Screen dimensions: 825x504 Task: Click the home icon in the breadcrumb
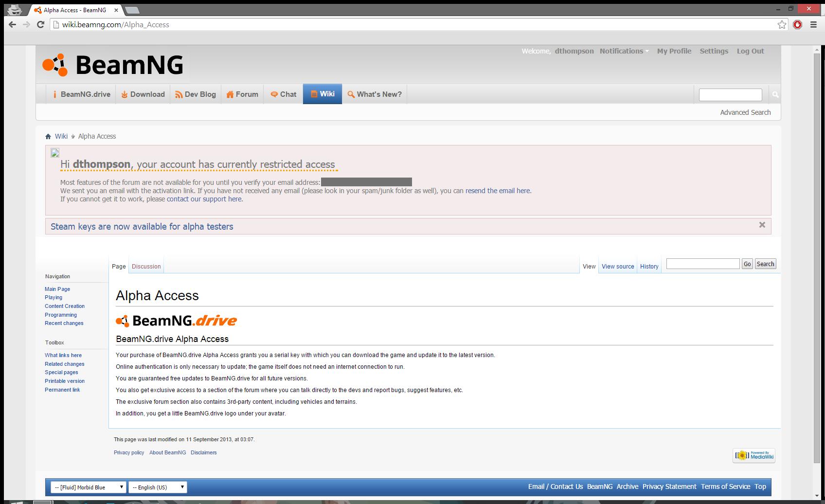[x=48, y=137]
